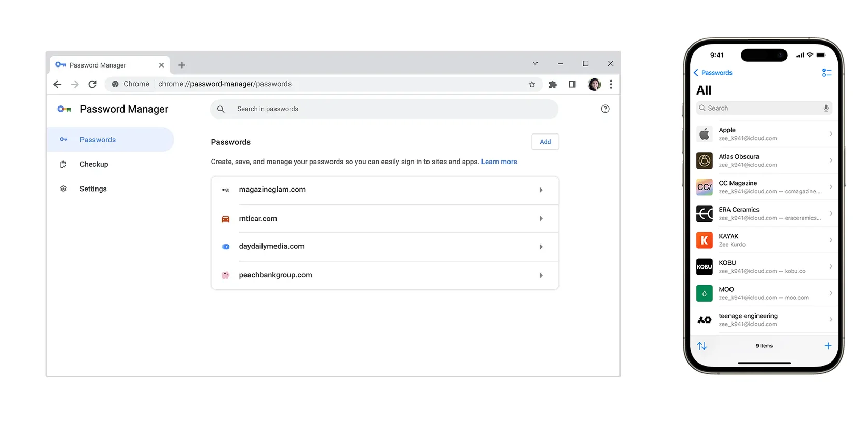Open the teenage engineering entry
868x429 pixels.
point(764,319)
